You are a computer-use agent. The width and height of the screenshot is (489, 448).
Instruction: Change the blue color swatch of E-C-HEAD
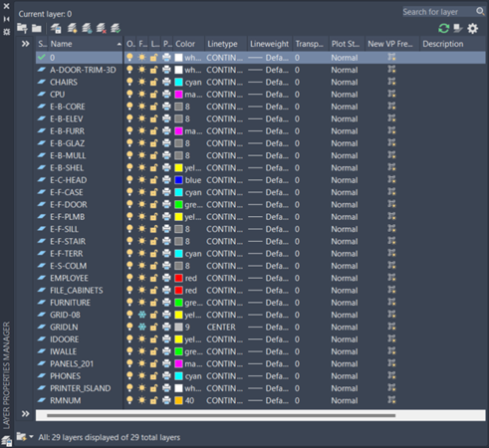[x=178, y=180]
